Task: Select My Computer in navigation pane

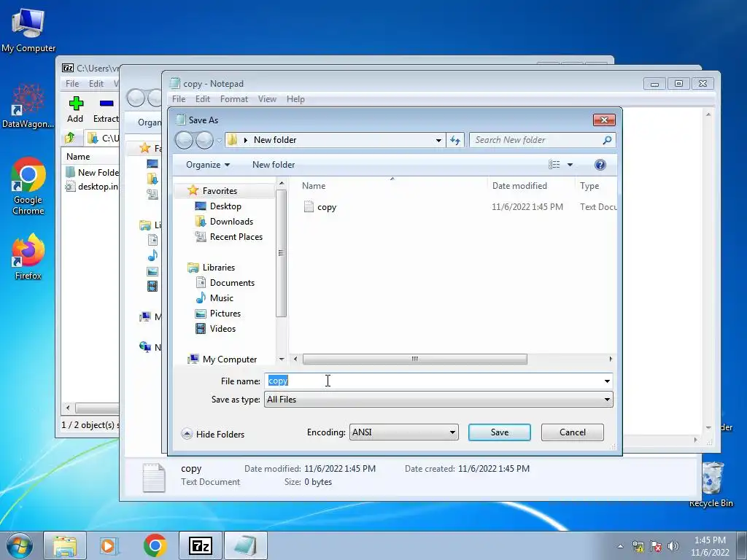Action: point(230,359)
